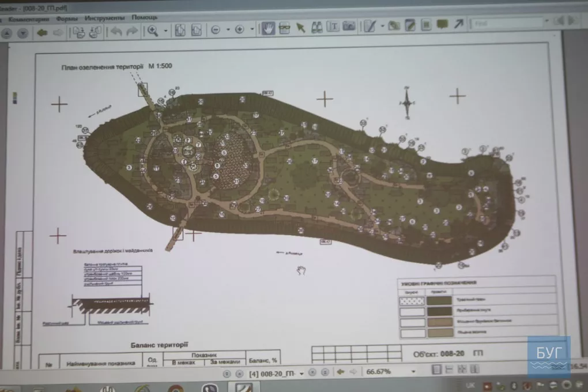Open the Помощь menu
Viewport: 588px width, 392px height.
tap(144, 17)
